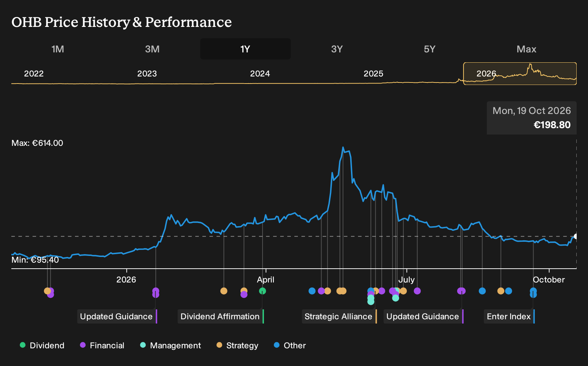Image resolution: width=588 pixels, height=366 pixels.
Task: Select the 1M time range tab
Action: (58, 49)
